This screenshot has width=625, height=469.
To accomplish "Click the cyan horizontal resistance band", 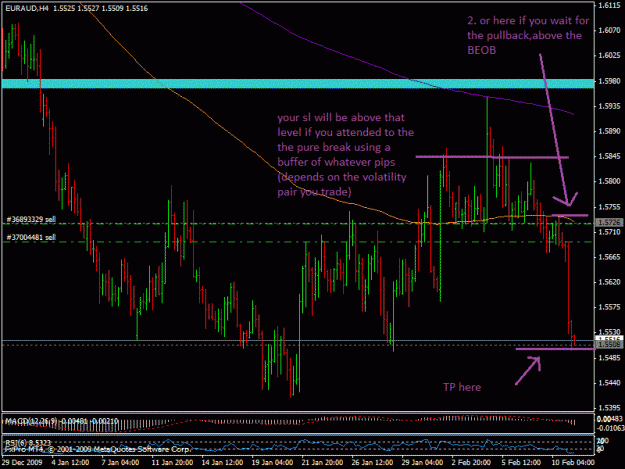I will [x=298, y=84].
